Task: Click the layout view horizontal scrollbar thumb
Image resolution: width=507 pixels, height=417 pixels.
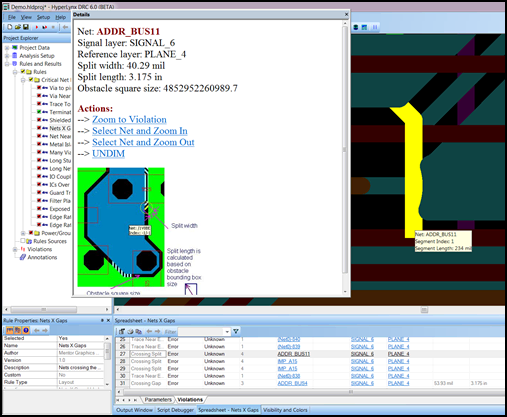Action: click(424, 310)
